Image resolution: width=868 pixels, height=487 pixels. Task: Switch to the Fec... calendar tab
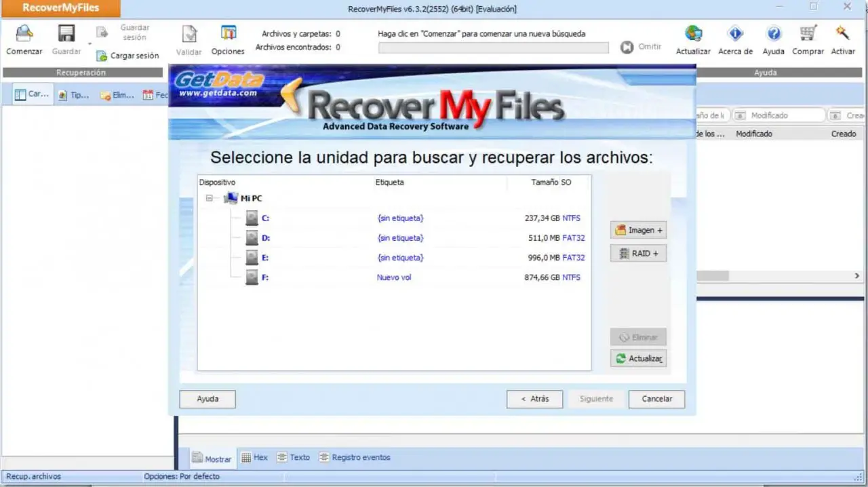pos(155,96)
